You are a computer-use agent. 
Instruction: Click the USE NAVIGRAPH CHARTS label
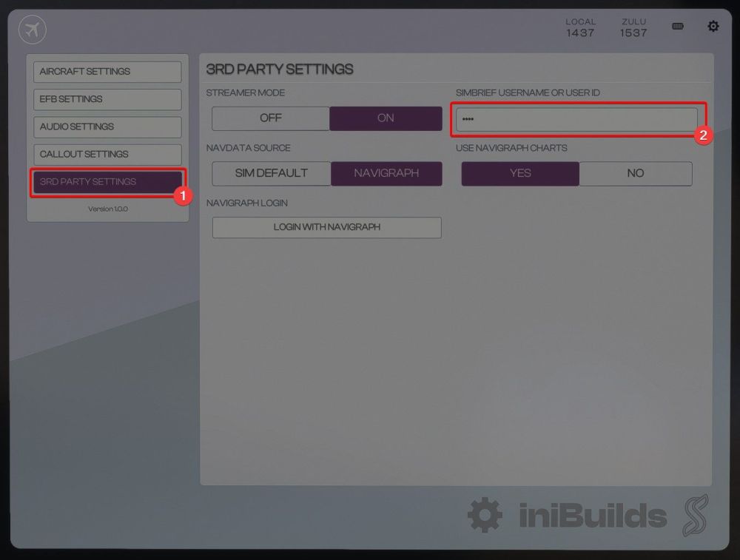511,148
